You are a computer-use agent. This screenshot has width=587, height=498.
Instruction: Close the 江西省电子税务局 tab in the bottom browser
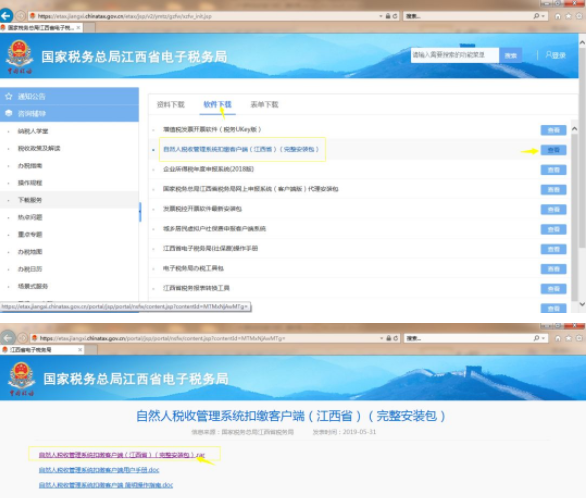(x=80, y=350)
